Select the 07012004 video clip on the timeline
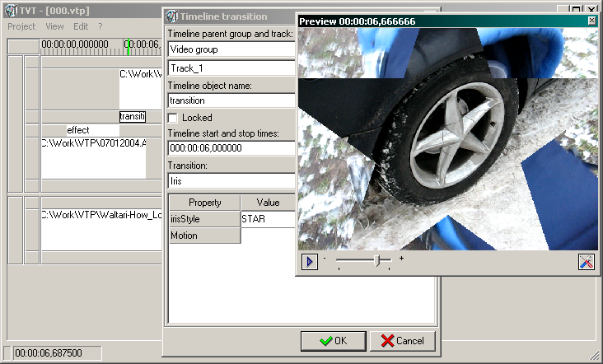 (93, 158)
